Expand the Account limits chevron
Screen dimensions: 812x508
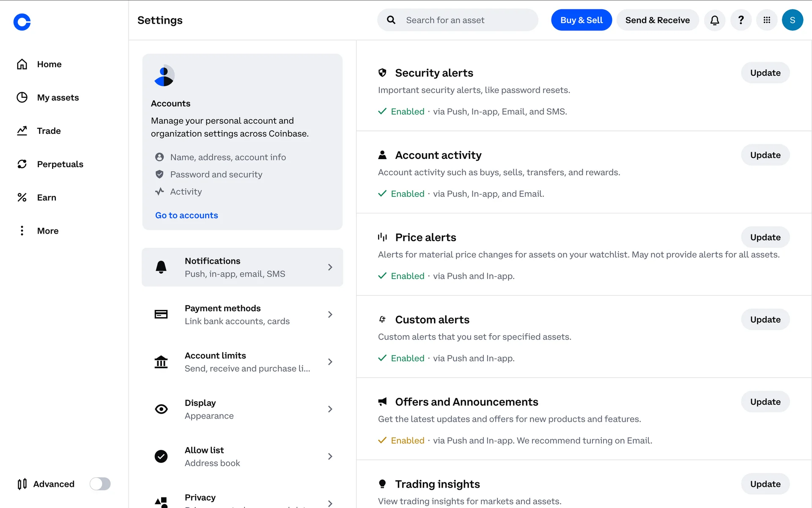330,362
